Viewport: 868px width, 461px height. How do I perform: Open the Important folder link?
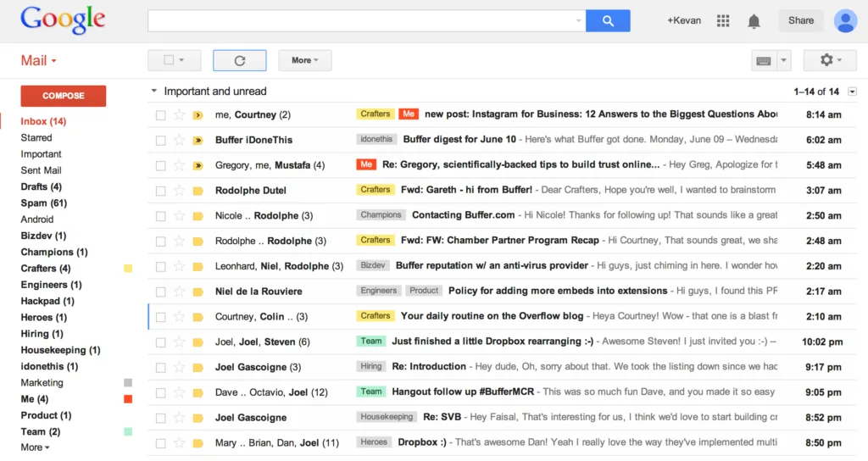[41, 154]
